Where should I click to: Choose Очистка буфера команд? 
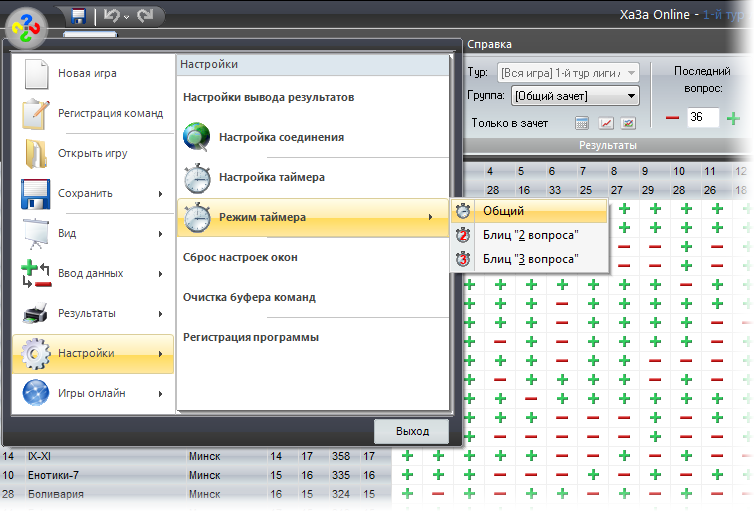point(313,297)
